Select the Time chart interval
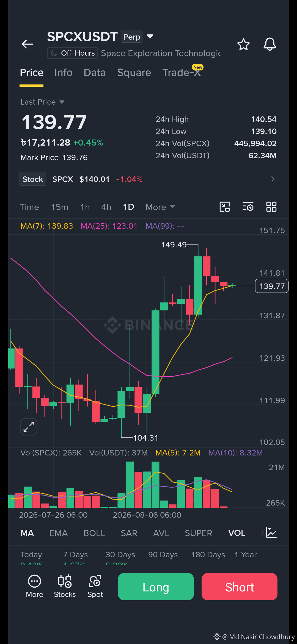This screenshot has width=297, height=644. [29, 207]
